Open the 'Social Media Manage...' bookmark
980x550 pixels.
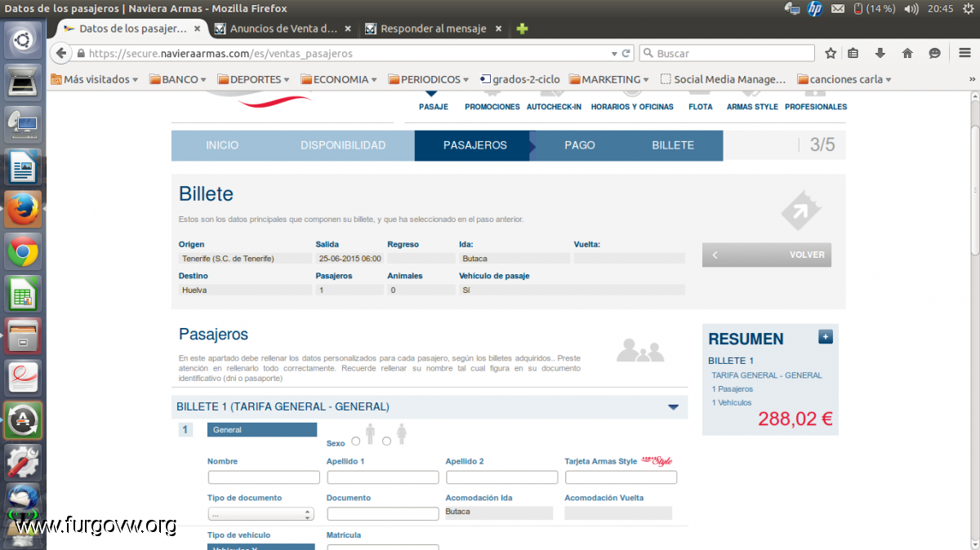click(x=723, y=79)
